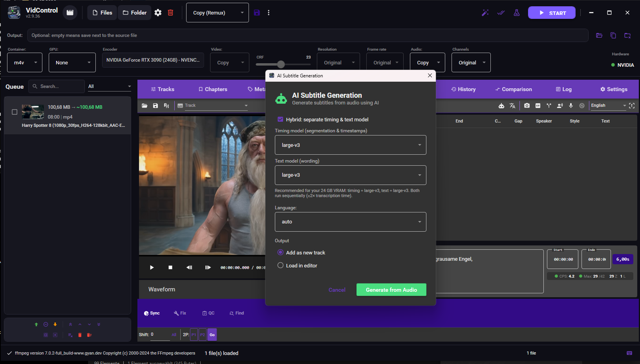640x364 pixels.
Task: Click the Files button
Action: click(x=102, y=13)
